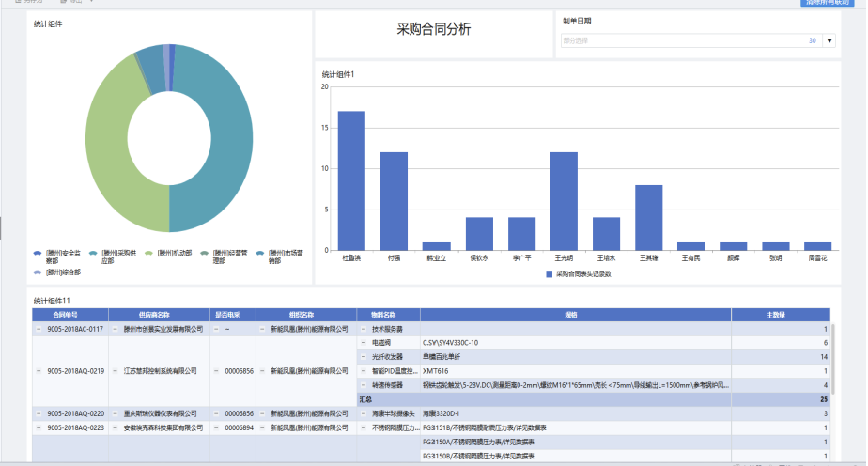Toggle the [滕州]机动部 legend marker

pos(149,253)
